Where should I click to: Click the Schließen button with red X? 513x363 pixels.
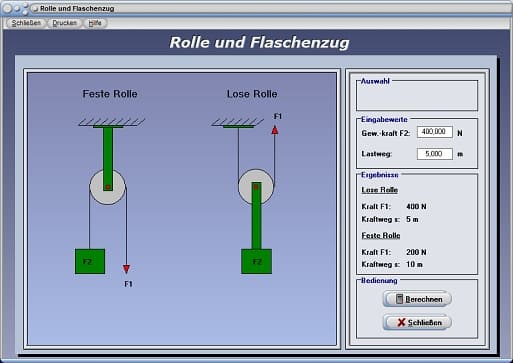[x=417, y=322]
